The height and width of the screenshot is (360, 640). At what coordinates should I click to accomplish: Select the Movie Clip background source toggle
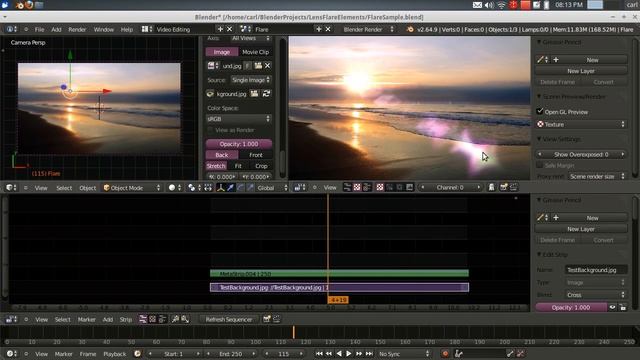256,52
